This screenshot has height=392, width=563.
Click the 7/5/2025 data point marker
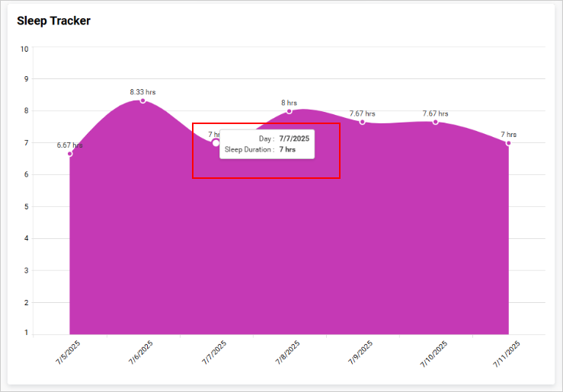click(69, 154)
